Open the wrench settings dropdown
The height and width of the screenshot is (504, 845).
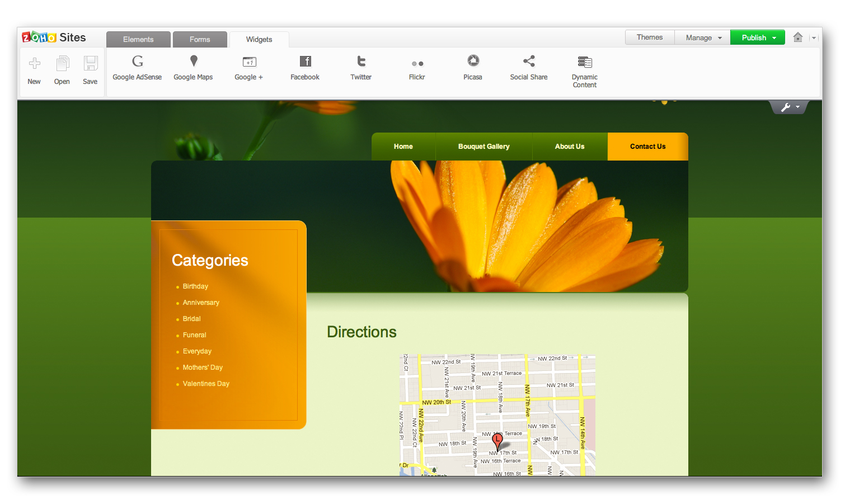(x=789, y=107)
